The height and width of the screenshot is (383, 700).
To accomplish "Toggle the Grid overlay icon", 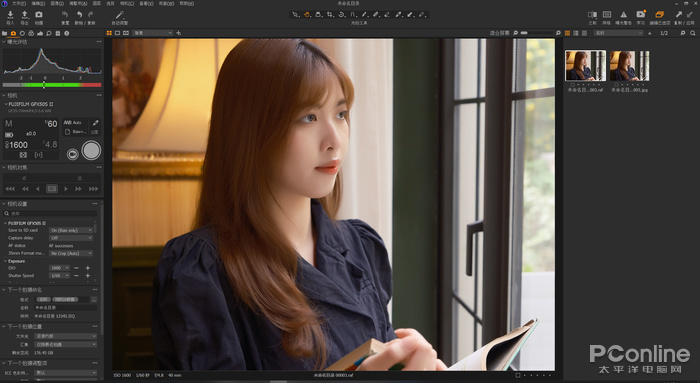I will coord(607,15).
